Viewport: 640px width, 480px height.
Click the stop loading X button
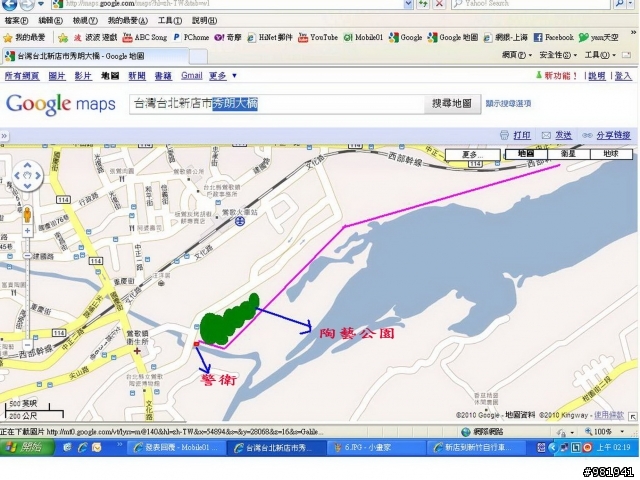(439, 4)
